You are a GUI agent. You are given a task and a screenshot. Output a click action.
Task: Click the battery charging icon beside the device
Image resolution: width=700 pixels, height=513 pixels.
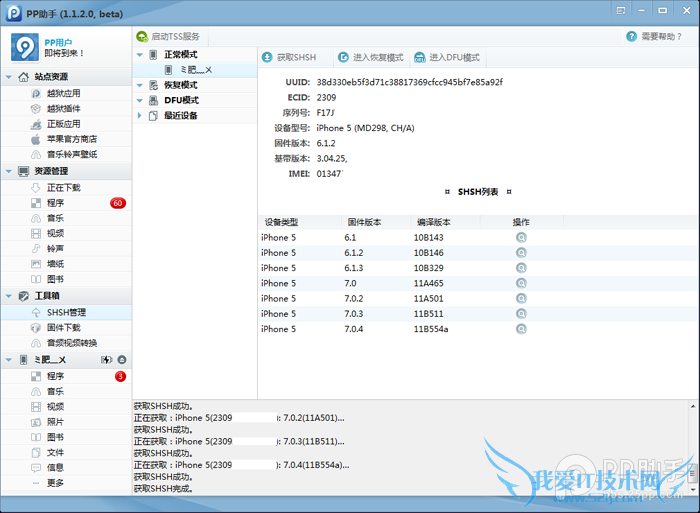pos(106,359)
